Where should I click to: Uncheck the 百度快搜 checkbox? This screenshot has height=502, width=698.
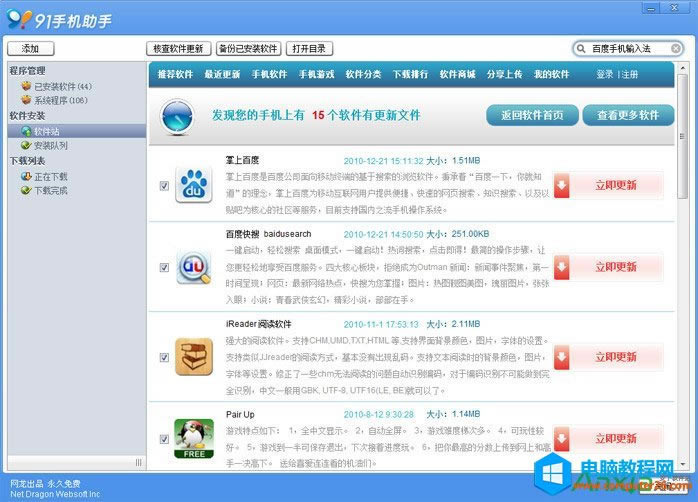164,268
